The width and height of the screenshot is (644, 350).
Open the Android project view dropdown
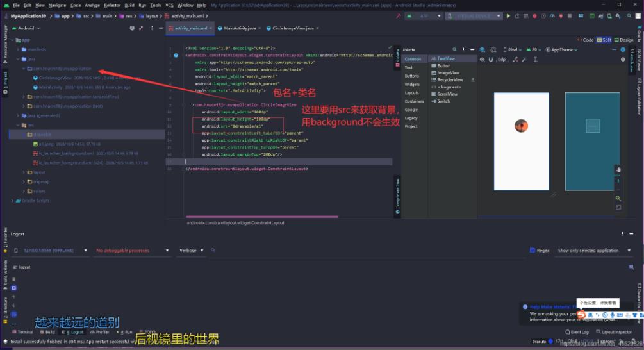(x=26, y=28)
